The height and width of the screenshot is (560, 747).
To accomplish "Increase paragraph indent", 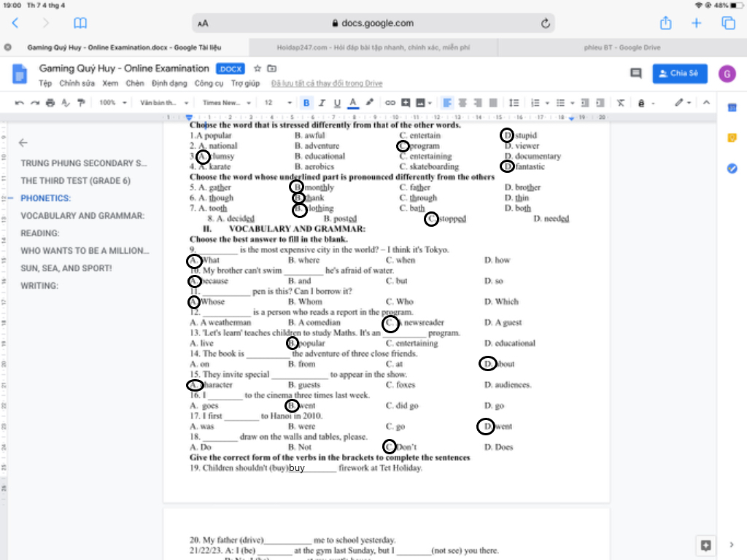I will pos(600,103).
